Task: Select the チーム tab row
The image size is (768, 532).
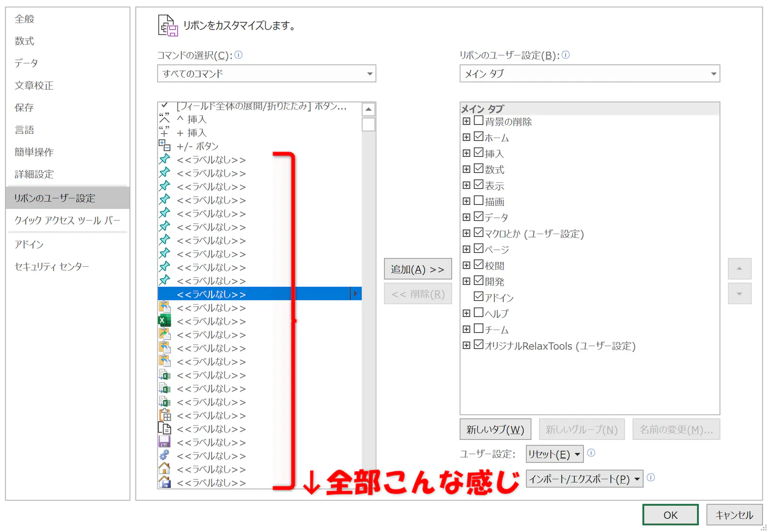Action: (x=496, y=330)
